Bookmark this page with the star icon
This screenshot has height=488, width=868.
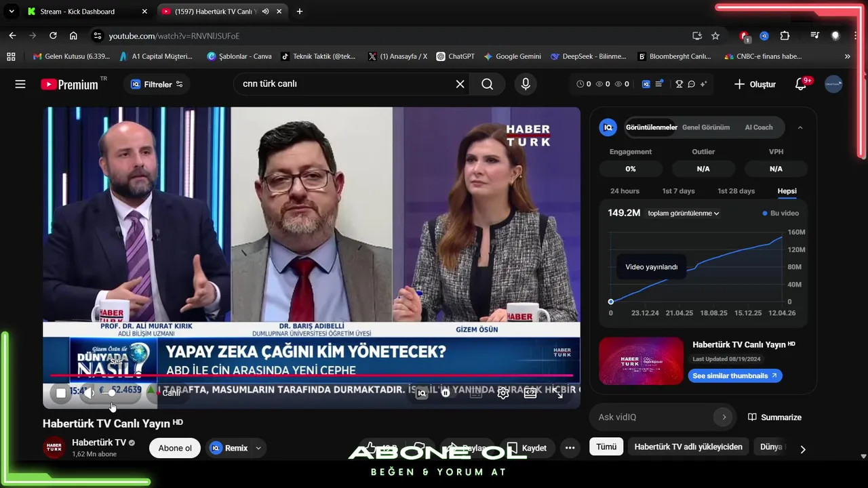click(715, 35)
